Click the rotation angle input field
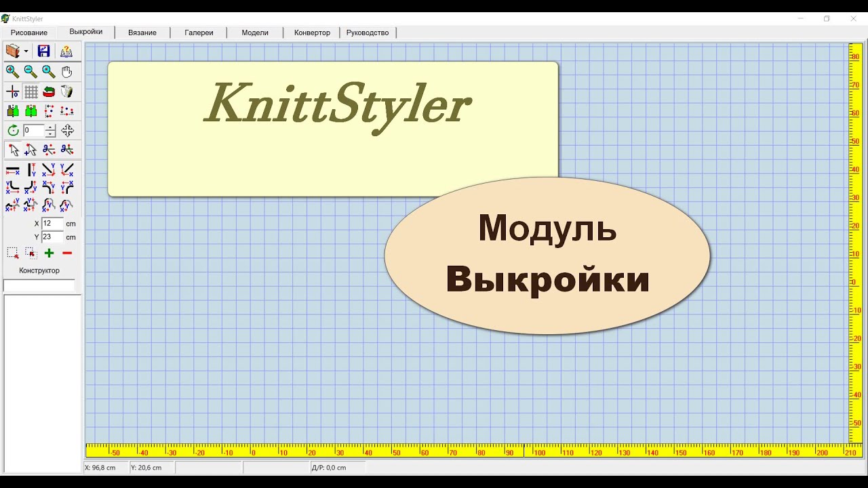Viewport: 868px width, 488px height. (33, 130)
